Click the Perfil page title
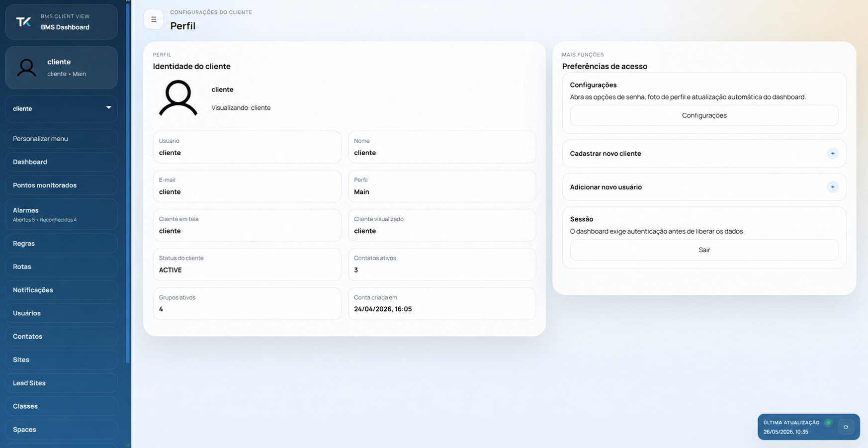868x448 pixels. click(x=183, y=26)
